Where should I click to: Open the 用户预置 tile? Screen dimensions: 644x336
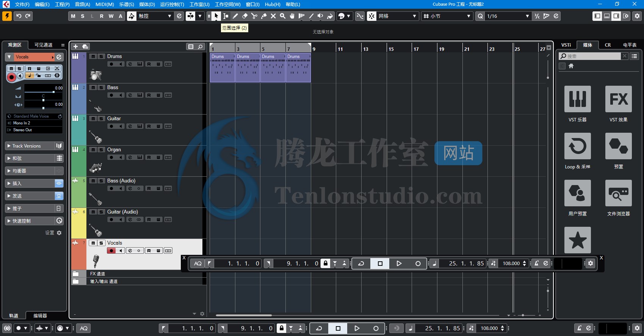point(577,193)
